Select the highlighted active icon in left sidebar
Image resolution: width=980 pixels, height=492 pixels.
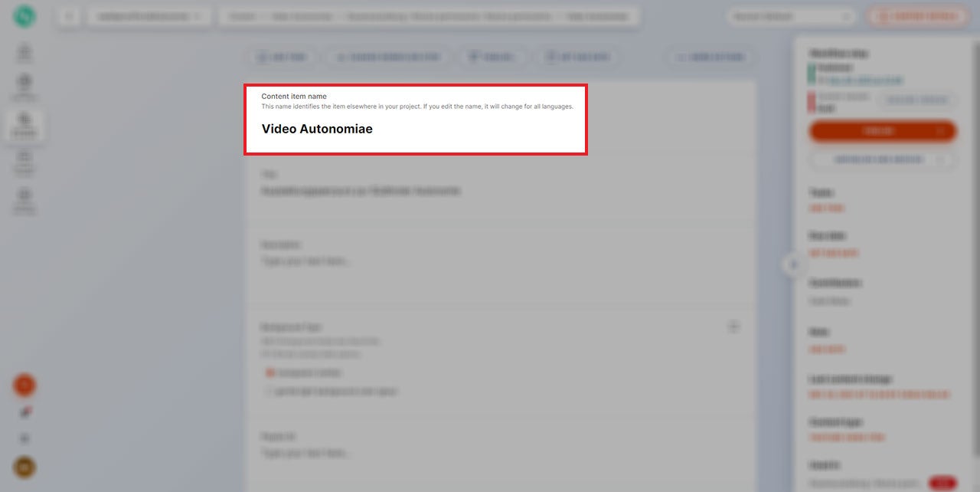(x=24, y=123)
